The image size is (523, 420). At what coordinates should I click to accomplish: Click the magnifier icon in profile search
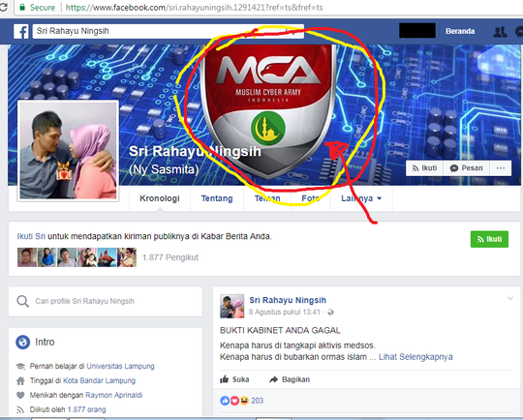coord(22,301)
